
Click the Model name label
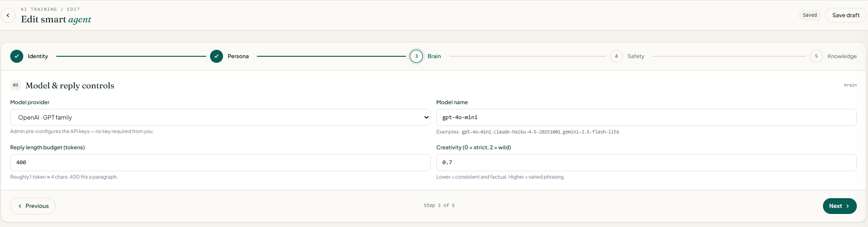[452, 102]
